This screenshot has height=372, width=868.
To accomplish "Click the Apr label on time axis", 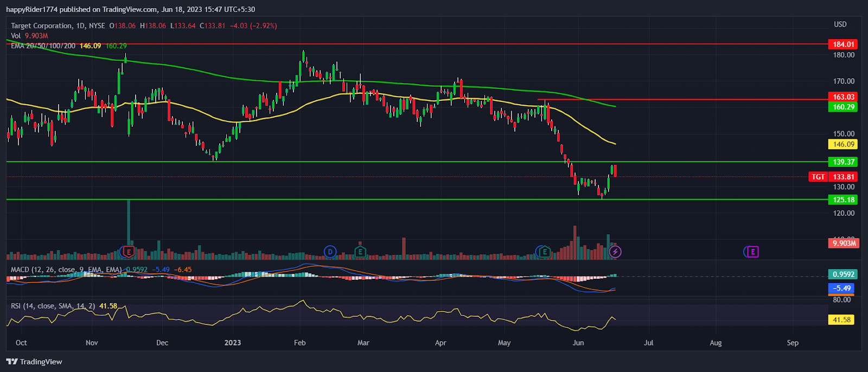I will pyautogui.click(x=441, y=343).
